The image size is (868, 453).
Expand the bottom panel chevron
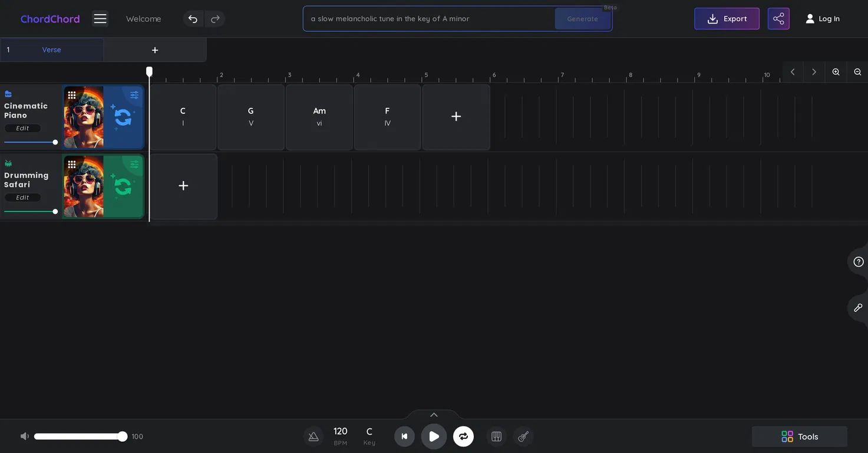[x=434, y=415]
